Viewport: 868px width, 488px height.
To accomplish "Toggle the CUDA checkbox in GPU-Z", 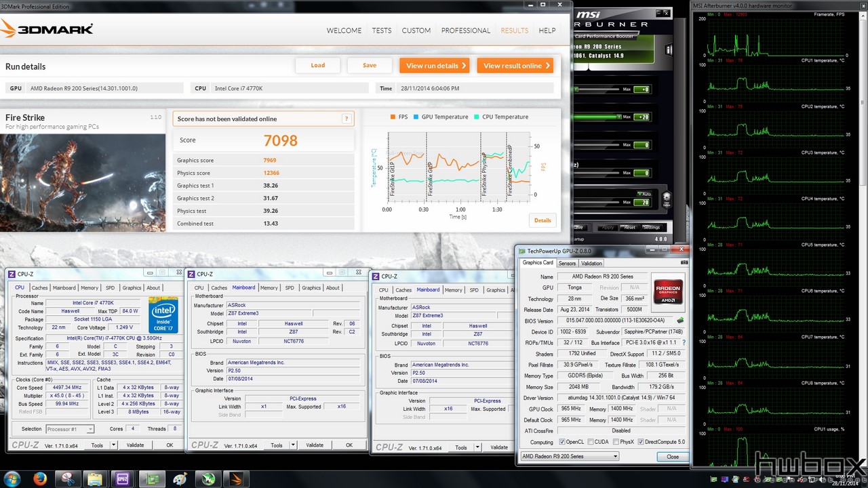I will [x=589, y=442].
